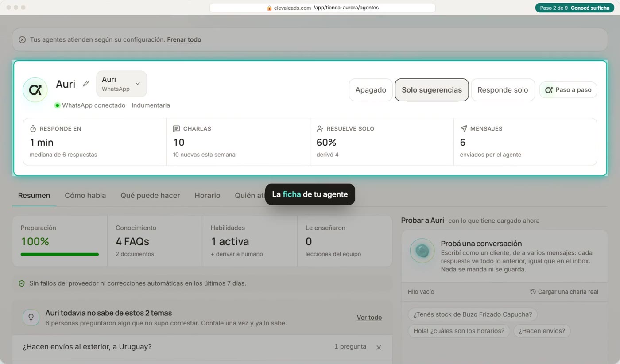This screenshot has width=620, height=364.
Task: Dismiss the Uruguay shipping question row
Action: 379,347
